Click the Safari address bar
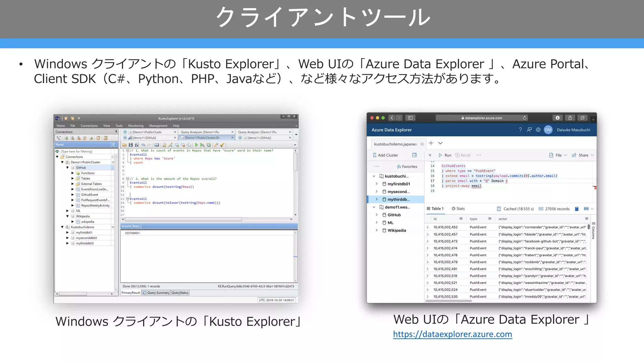This screenshot has width=644, height=362. [481, 118]
